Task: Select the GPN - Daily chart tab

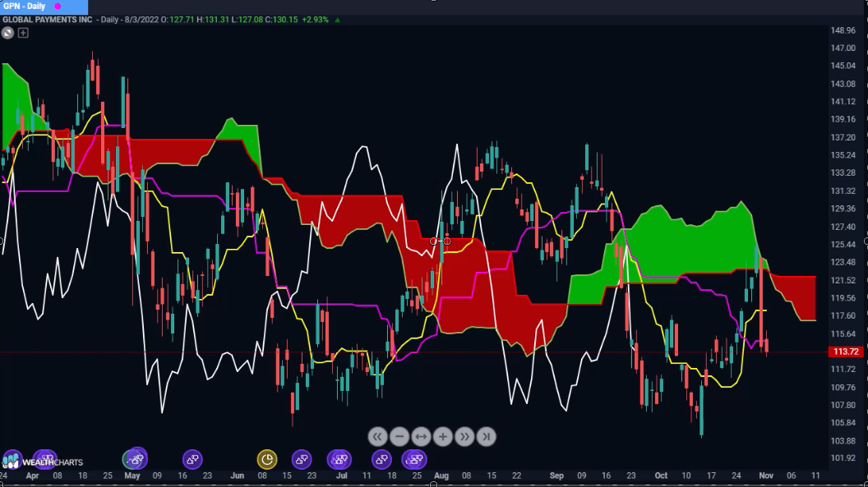Action: [44, 7]
